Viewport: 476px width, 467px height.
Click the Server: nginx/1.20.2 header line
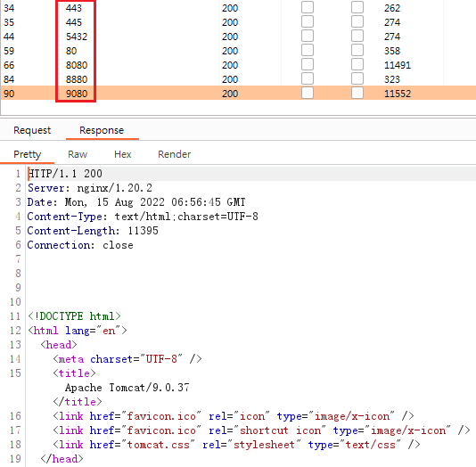pyautogui.click(x=90, y=188)
